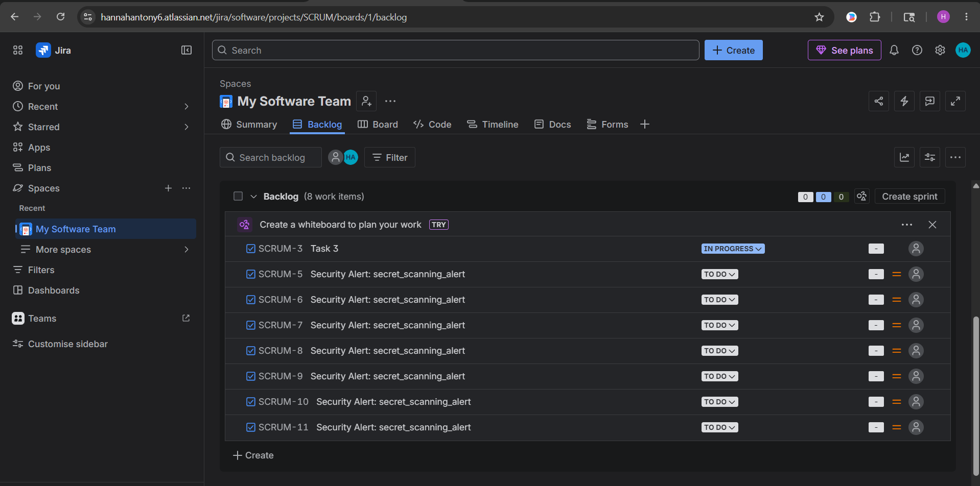Click the SCRUM-7 task type checkbox icon

click(251, 325)
